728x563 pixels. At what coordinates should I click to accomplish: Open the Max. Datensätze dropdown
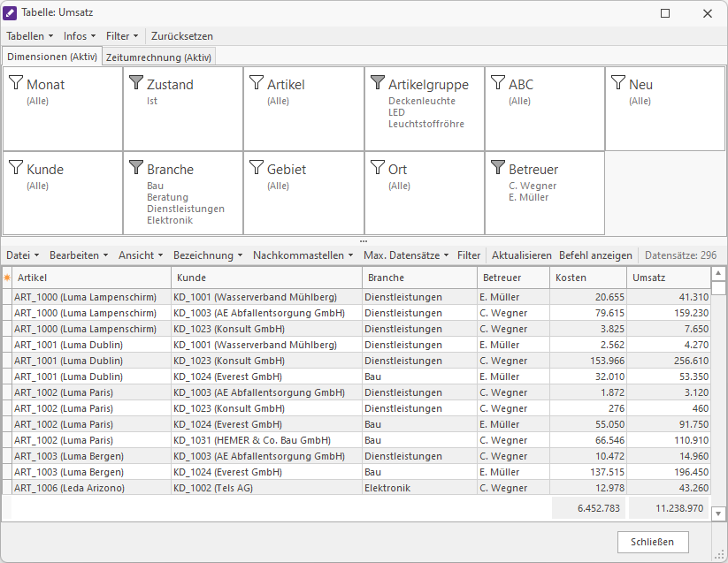(406, 255)
